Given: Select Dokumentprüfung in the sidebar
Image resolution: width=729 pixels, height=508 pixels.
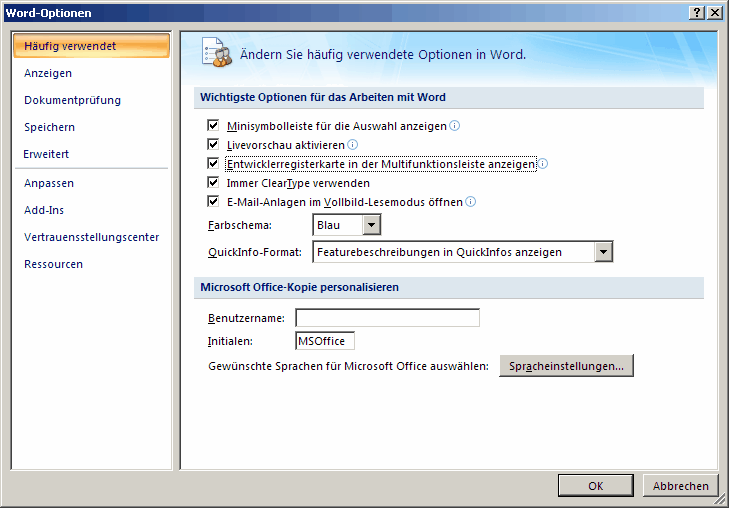Looking at the screenshot, I should (72, 100).
